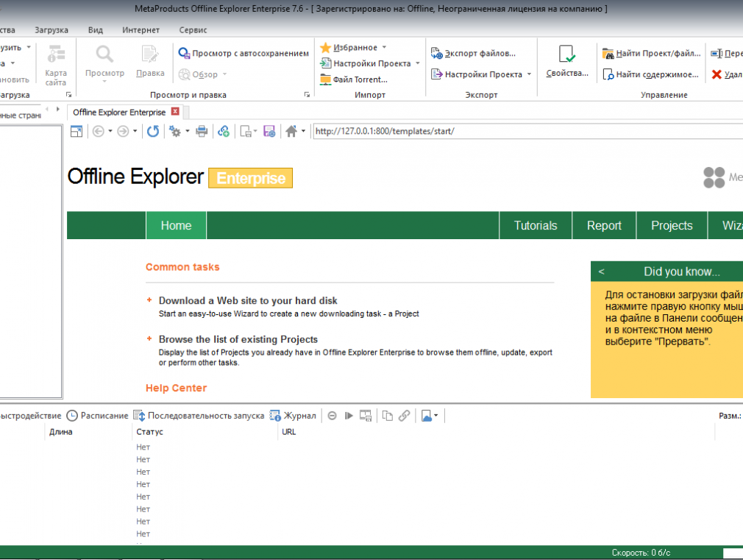Print the page via printer icon

(202, 131)
